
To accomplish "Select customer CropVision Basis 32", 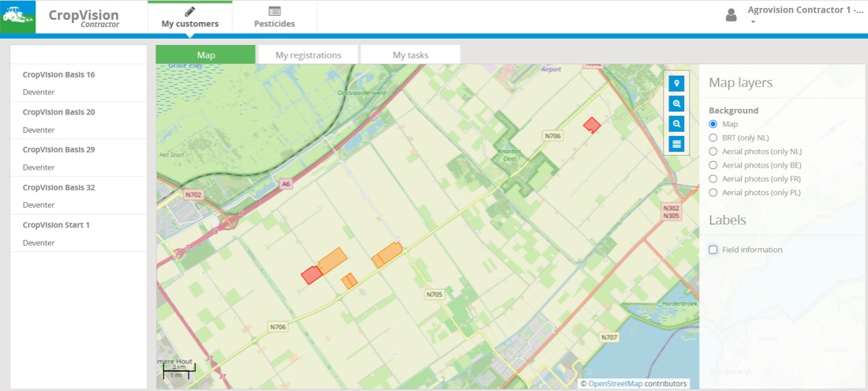I will click(x=79, y=196).
